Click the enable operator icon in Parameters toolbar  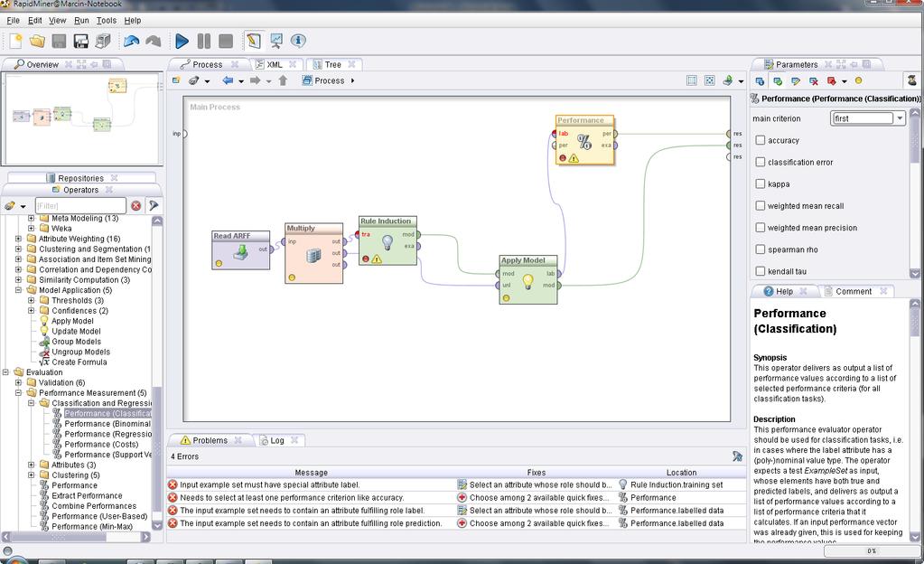[778, 80]
